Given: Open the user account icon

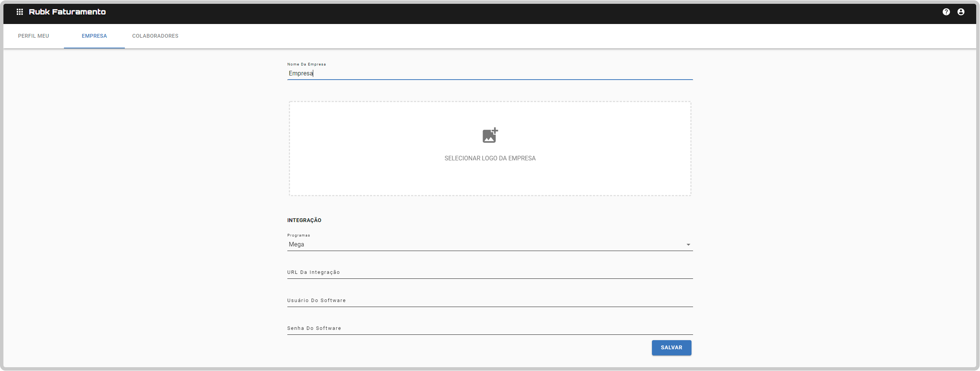Looking at the screenshot, I should pyautogui.click(x=961, y=12).
